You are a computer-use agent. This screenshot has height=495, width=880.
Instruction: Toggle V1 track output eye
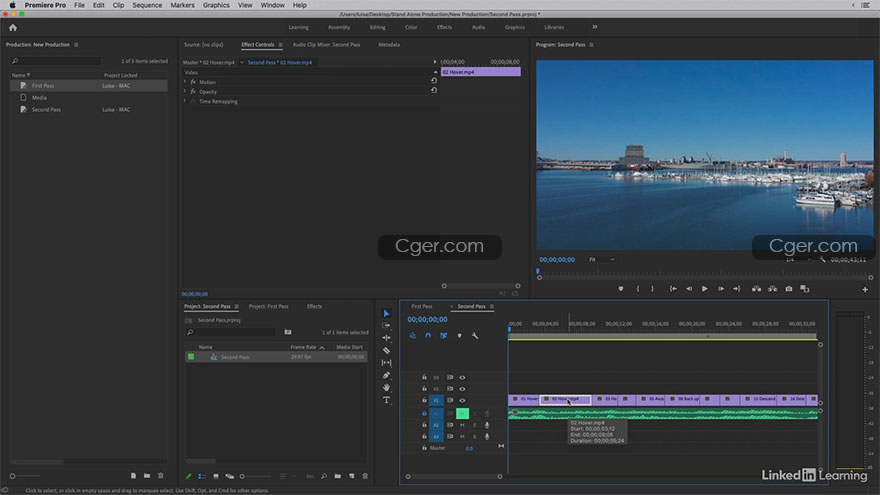(462, 400)
